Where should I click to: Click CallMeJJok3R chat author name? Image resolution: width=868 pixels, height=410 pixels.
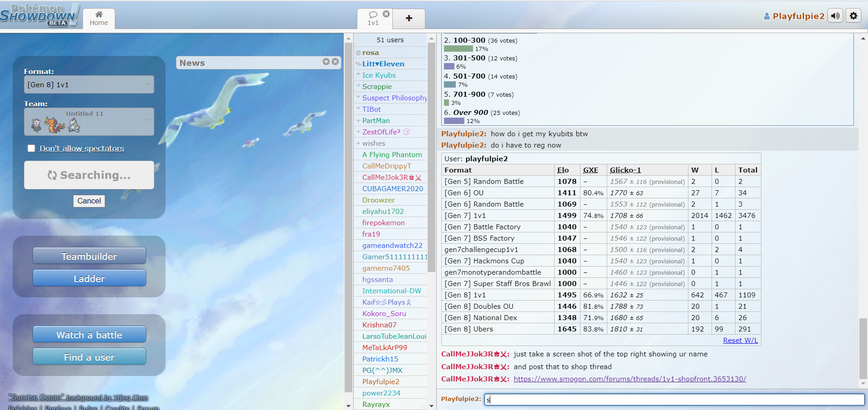(475, 354)
